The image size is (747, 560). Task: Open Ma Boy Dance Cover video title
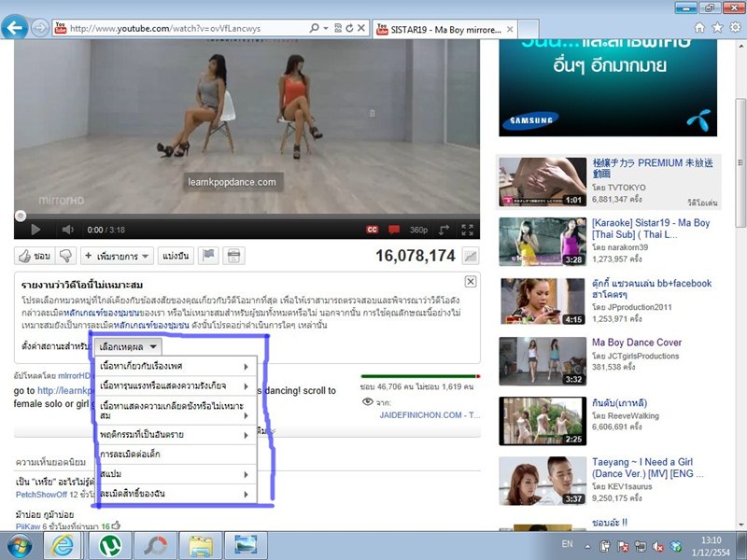click(x=637, y=343)
